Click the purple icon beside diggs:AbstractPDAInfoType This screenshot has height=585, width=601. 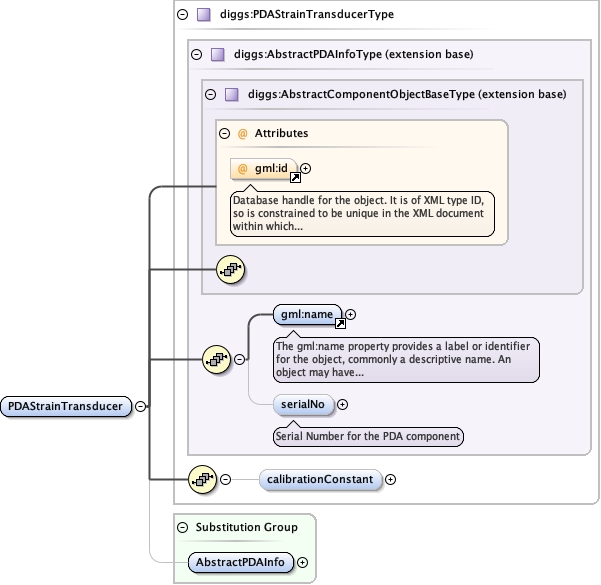217,54
